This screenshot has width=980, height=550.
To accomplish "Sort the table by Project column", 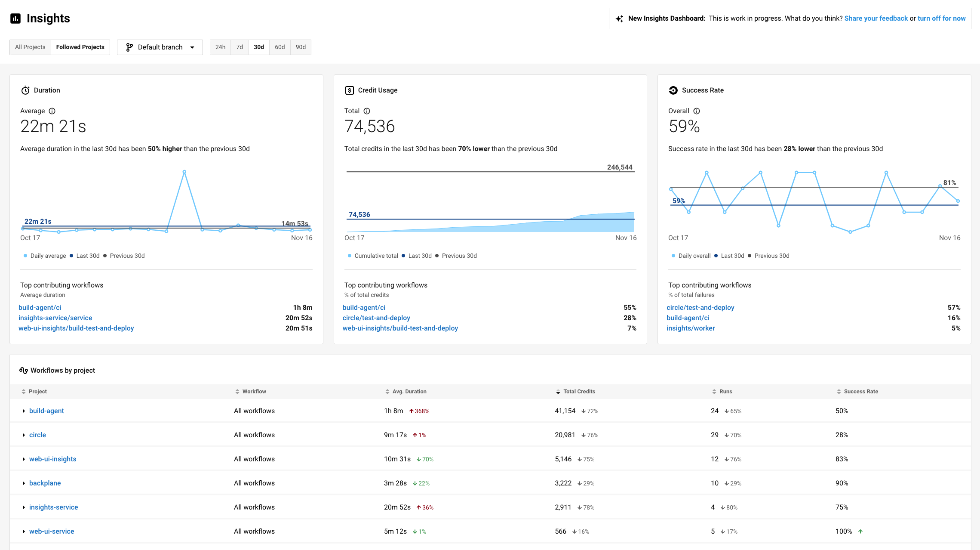I will point(34,392).
